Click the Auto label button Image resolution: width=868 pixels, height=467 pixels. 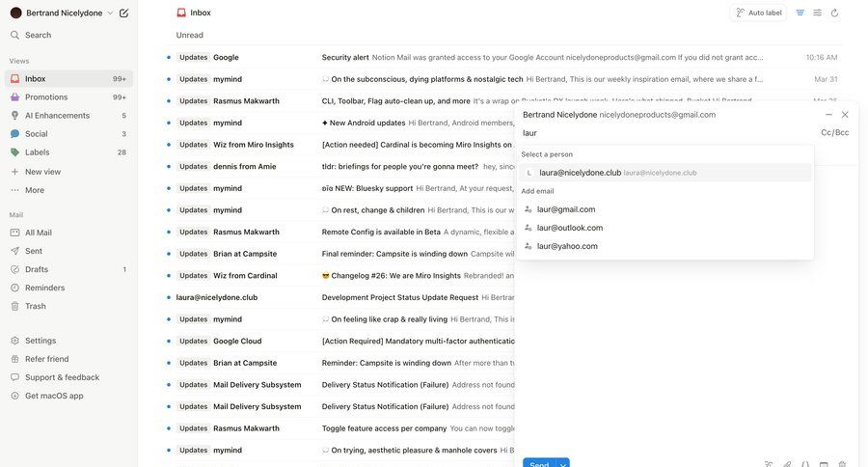click(758, 13)
